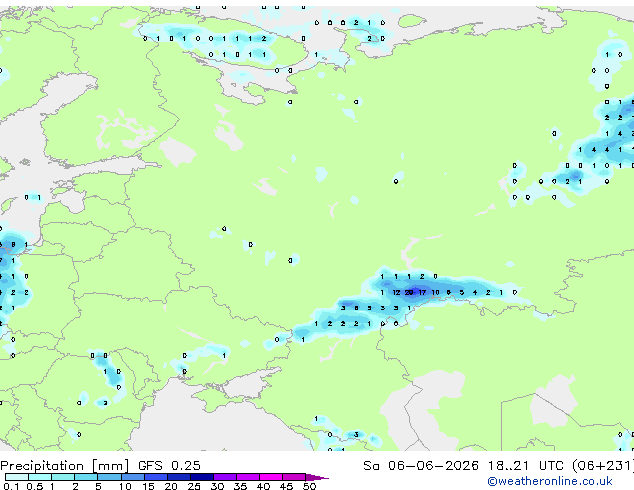Screen dimensions: 634x490
Task: Click the '12' precipitation value on map
Action: [396, 292]
